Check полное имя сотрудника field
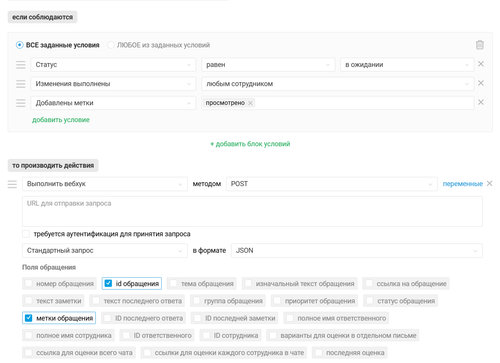 point(29,335)
